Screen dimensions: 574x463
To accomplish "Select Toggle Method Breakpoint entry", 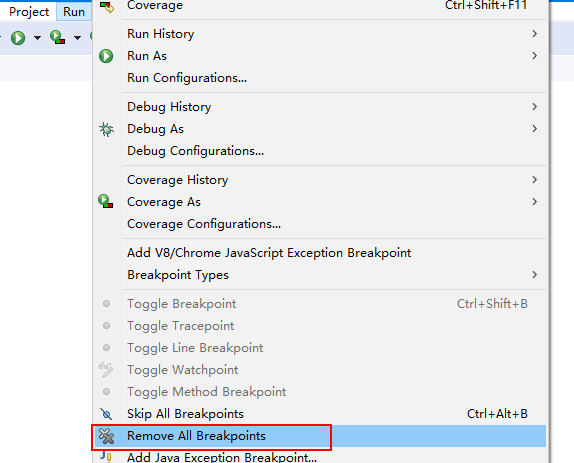I will click(320, 392).
